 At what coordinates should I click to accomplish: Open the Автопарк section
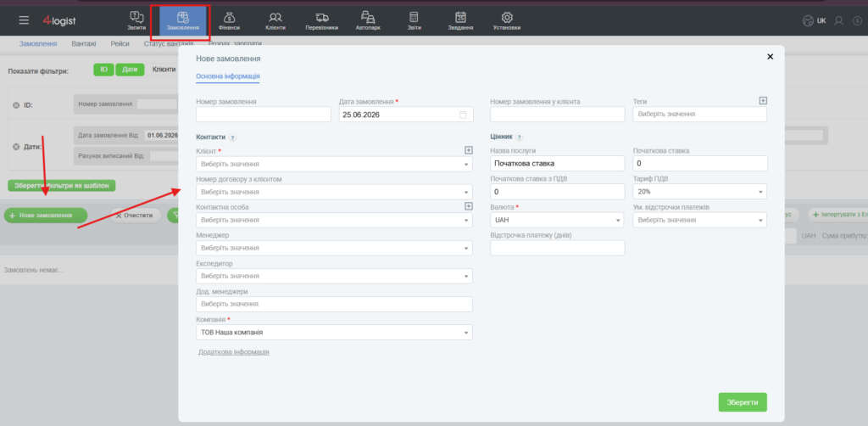tap(368, 20)
